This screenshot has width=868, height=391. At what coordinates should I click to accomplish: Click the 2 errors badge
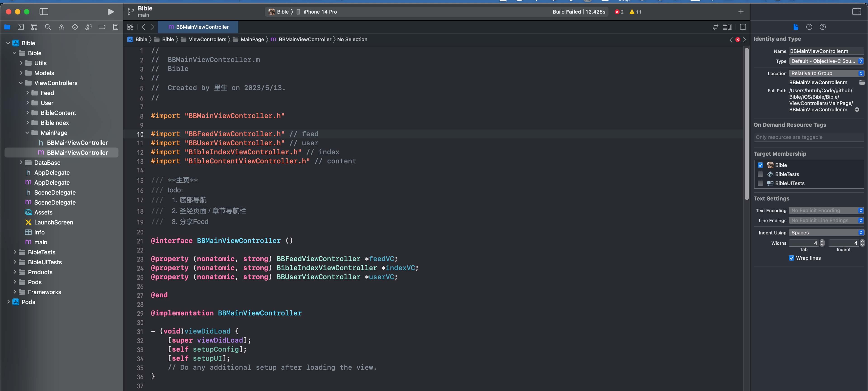coord(619,12)
